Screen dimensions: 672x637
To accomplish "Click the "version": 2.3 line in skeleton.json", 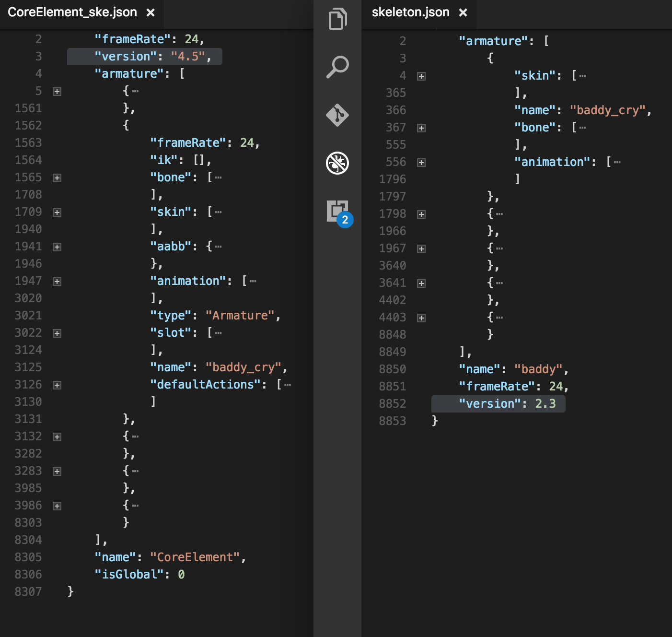I will [507, 404].
